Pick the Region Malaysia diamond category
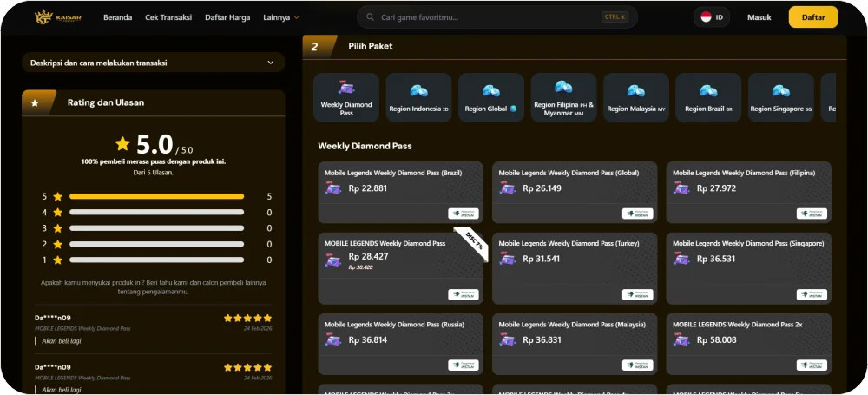The width and height of the screenshot is (868, 395). click(635, 90)
